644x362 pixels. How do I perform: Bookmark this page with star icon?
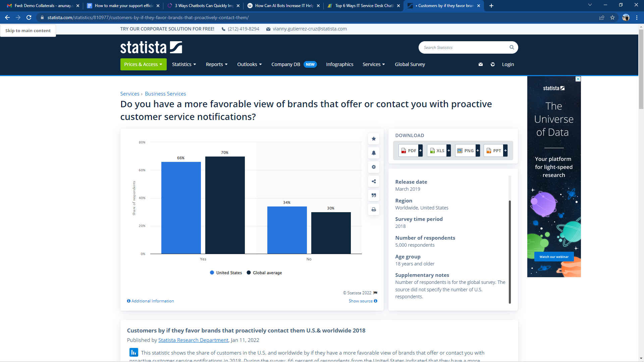tap(612, 17)
